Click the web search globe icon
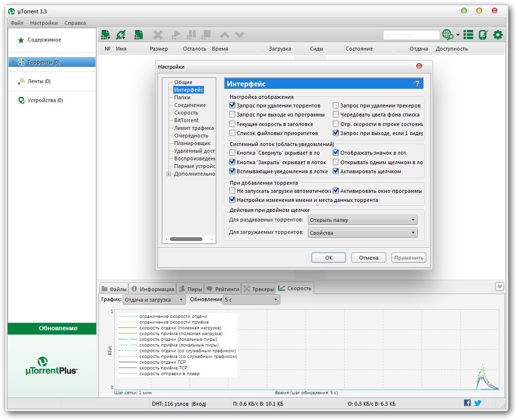This screenshot has width=517, height=420. tap(447, 35)
